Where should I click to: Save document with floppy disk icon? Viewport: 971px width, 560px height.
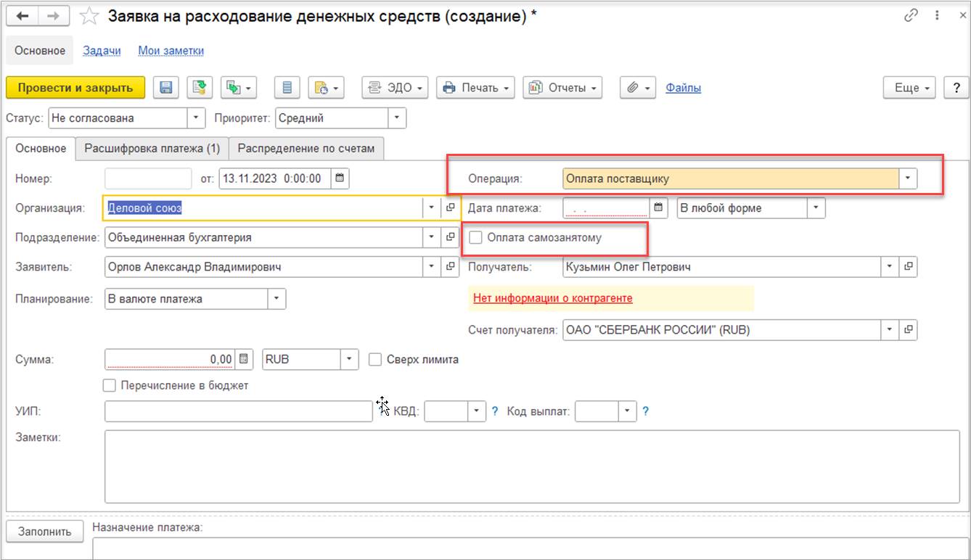[166, 88]
